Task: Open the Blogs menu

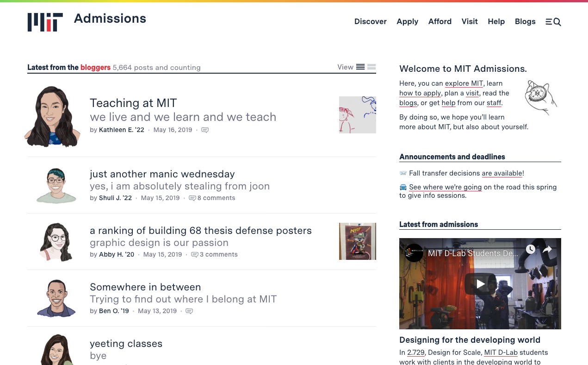Action: click(x=525, y=22)
